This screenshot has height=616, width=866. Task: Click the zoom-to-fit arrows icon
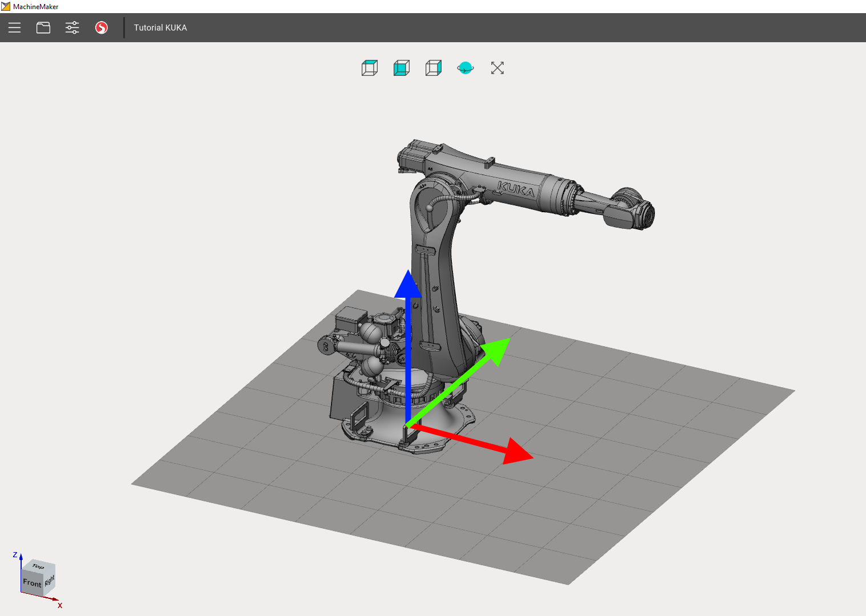(x=497, y=68)
